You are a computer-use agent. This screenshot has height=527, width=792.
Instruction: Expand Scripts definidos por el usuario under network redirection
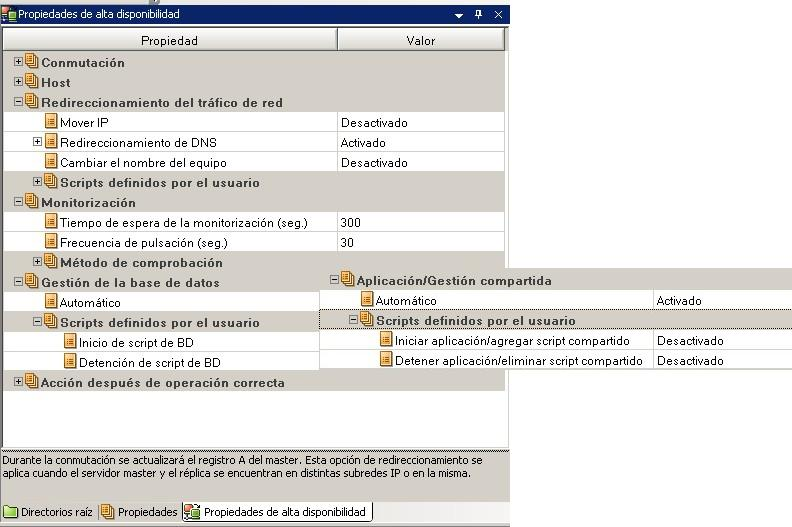click(x=37, y=181)
